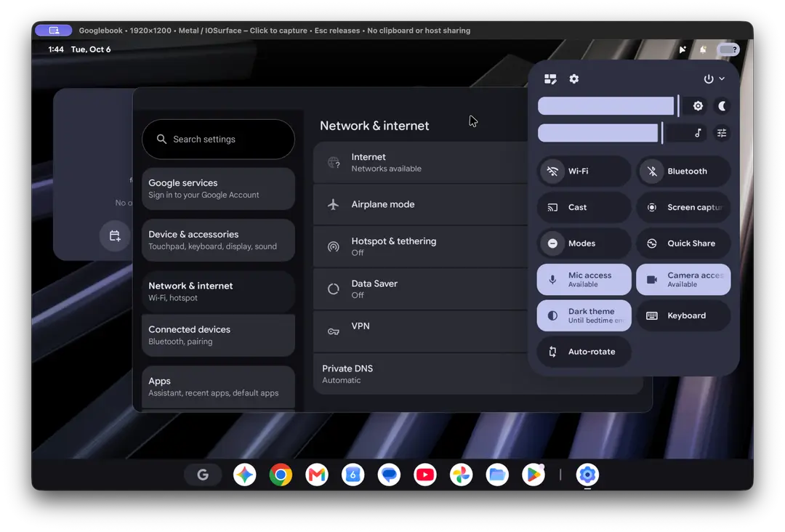
Task: Click the Internet globe icon
Action: coord(333,163)
